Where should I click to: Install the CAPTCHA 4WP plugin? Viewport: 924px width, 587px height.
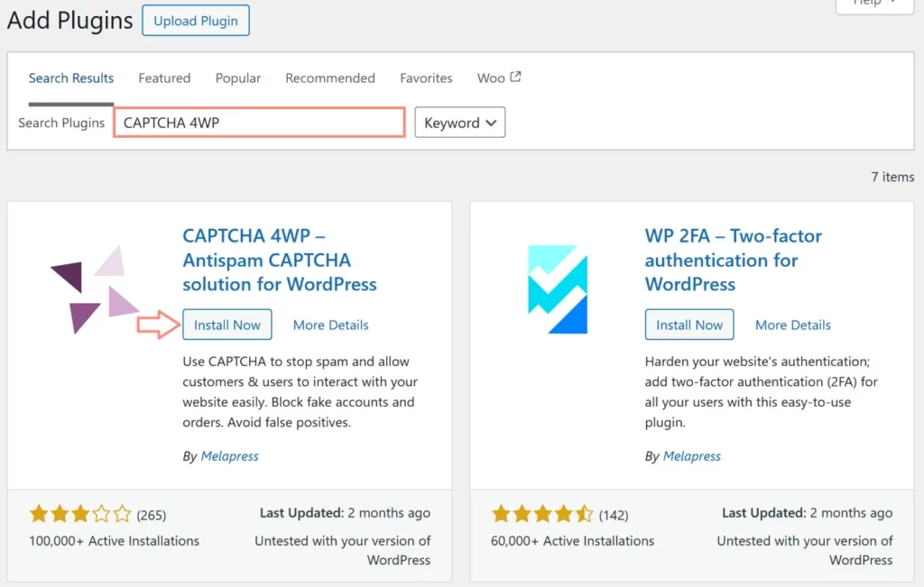pos(226,325)
